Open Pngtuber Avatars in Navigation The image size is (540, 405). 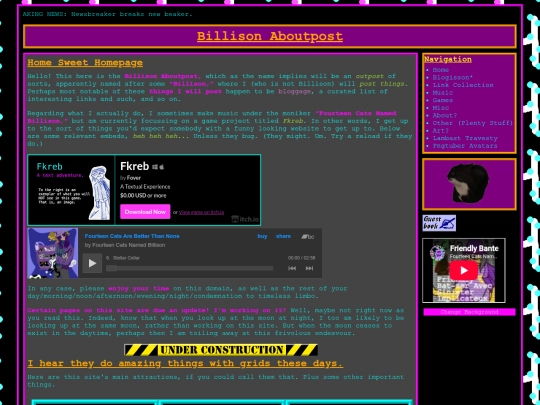pyautogui.click(x=465, y=146)
